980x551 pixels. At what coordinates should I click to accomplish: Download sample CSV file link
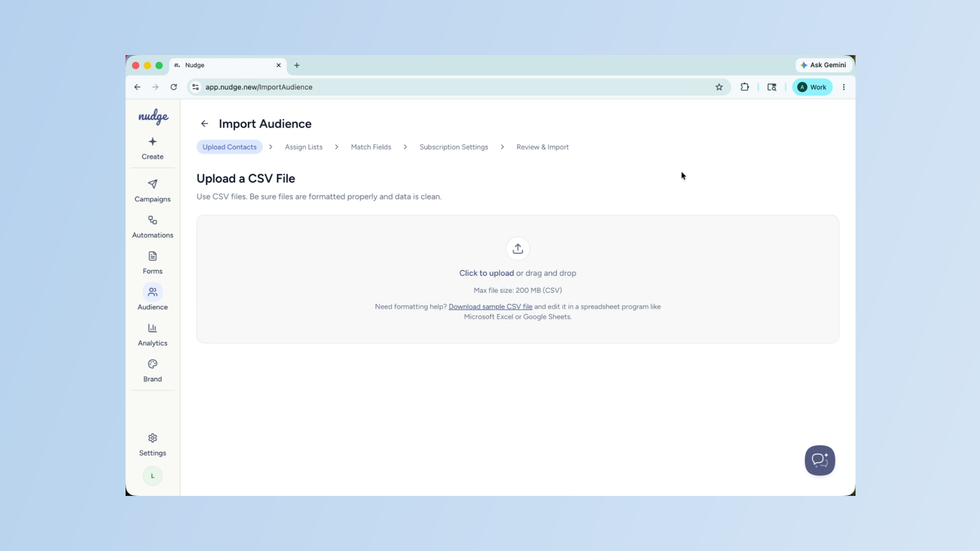point(491,307)
